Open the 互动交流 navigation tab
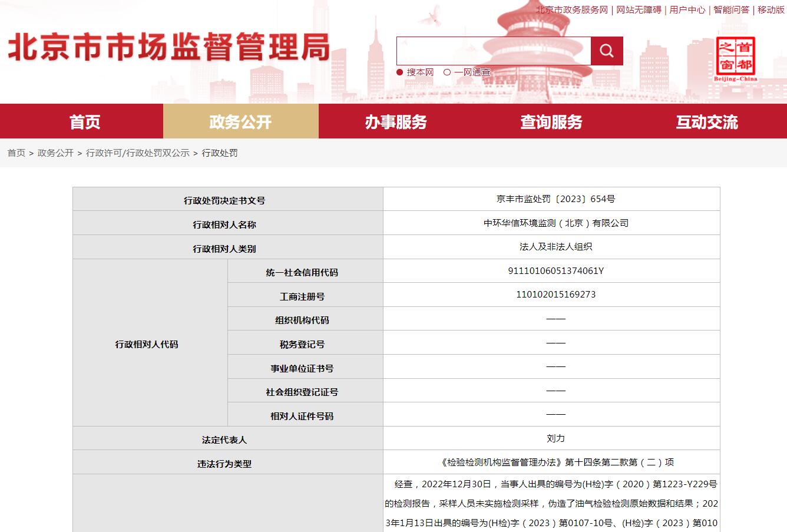This screenshot has height=532, width=787. 707,121
